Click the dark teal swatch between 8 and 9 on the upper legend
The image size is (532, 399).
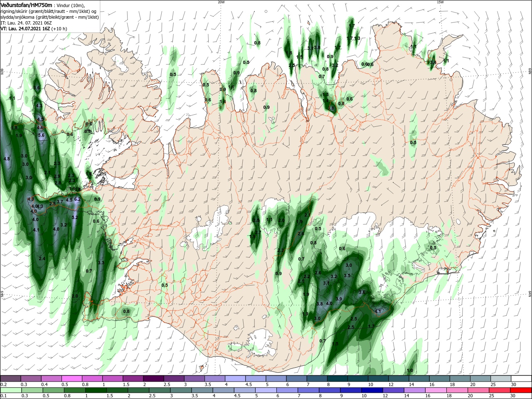click(337, 379)
